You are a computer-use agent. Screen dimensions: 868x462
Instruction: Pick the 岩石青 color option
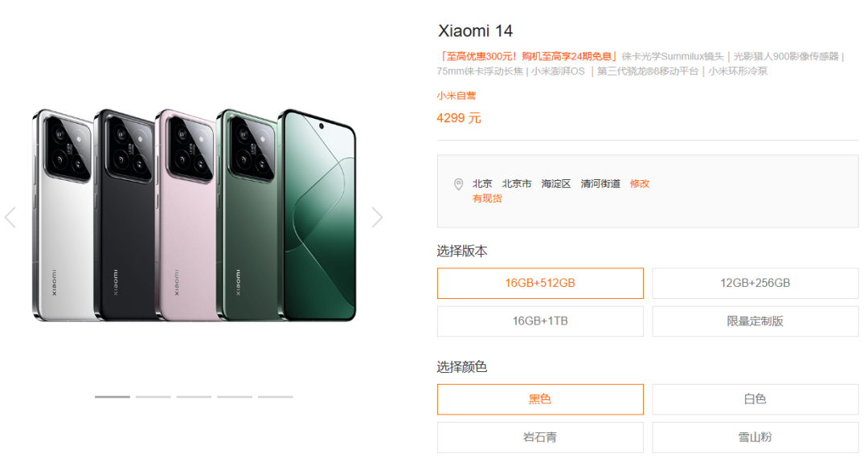click(x=540, y=437)
